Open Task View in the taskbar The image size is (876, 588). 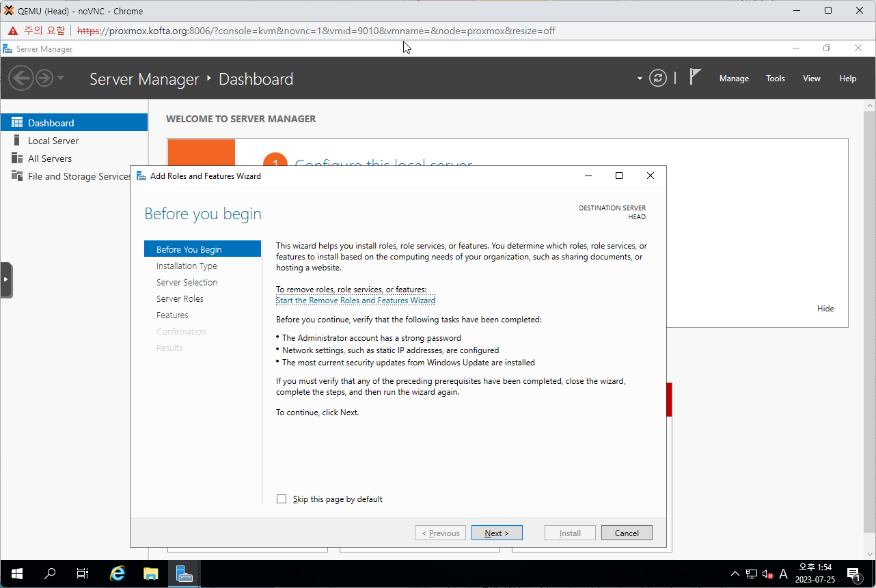tap(83, 574)
